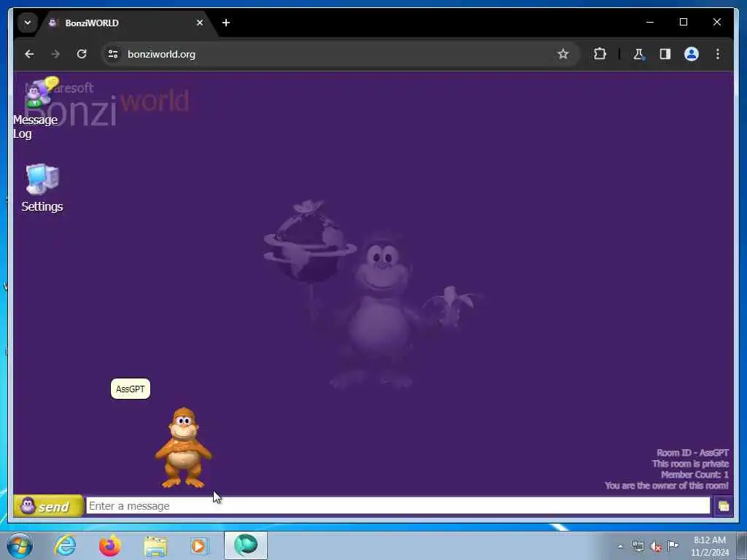
Task: Open the Chrome profile avatar
Action: pos(692,54)
